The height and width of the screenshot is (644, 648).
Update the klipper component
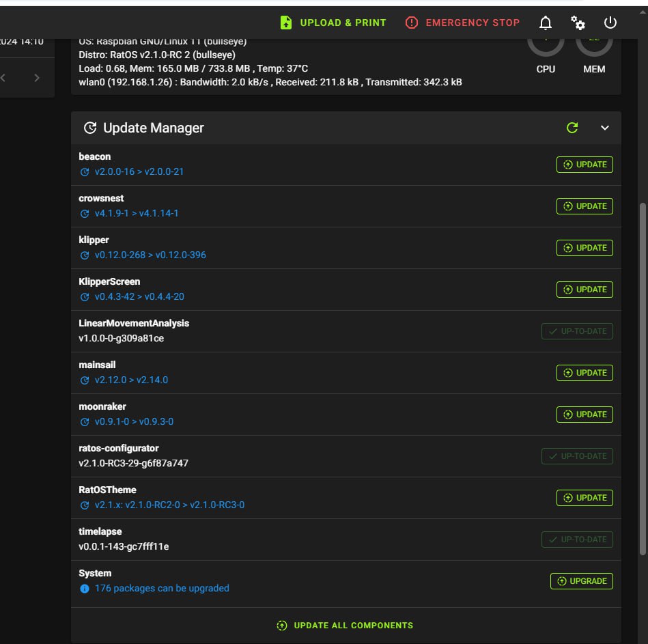point(584,248)
